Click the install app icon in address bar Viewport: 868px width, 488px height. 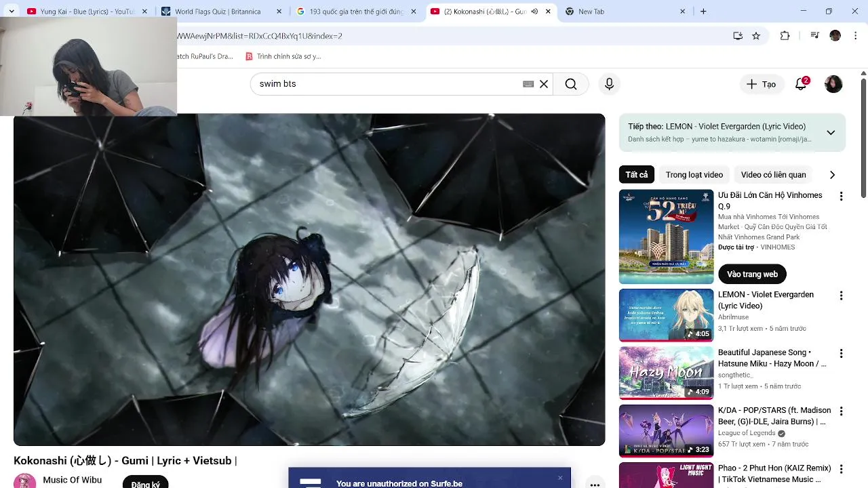(x=738, y=36)
